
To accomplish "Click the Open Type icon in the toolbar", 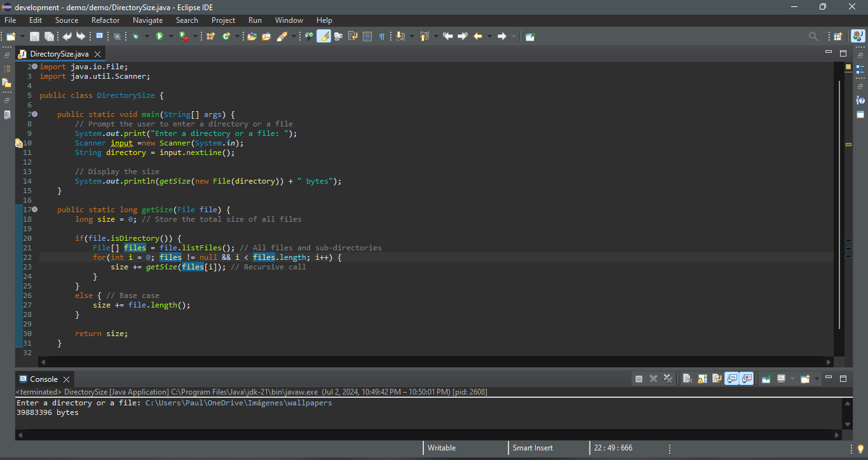I will 252,36.
